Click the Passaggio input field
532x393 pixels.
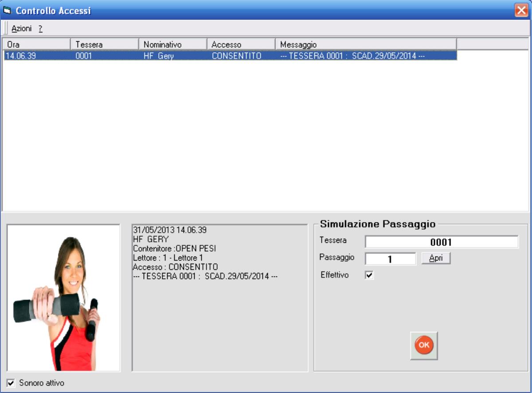coord(390,259)
